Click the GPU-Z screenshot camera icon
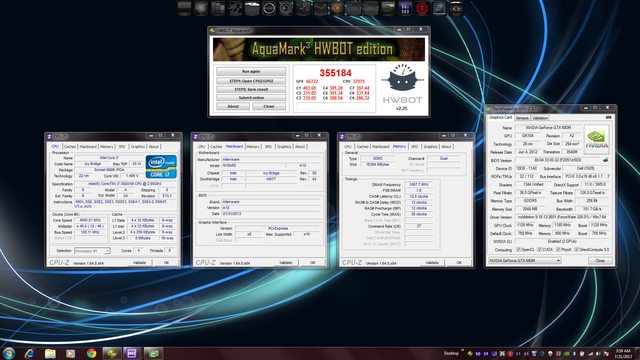This screenshot has width=640, height=360. click(x=608, y=118)
